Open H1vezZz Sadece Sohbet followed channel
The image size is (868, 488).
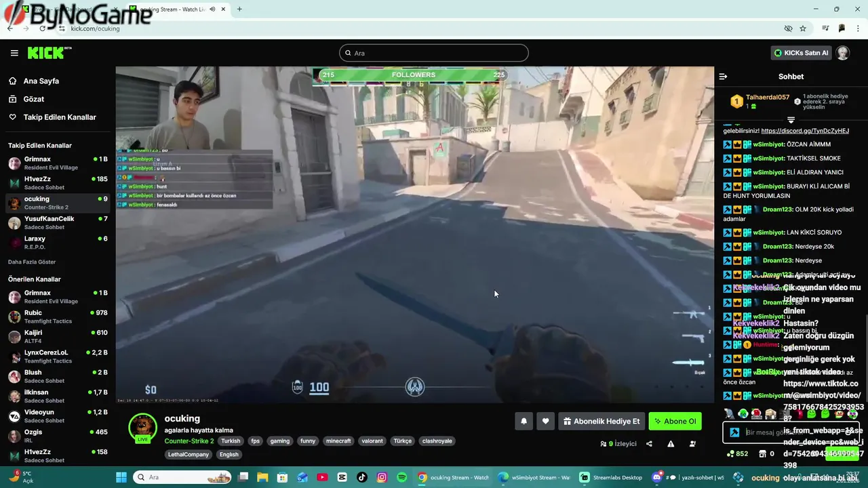coord(58,182)
